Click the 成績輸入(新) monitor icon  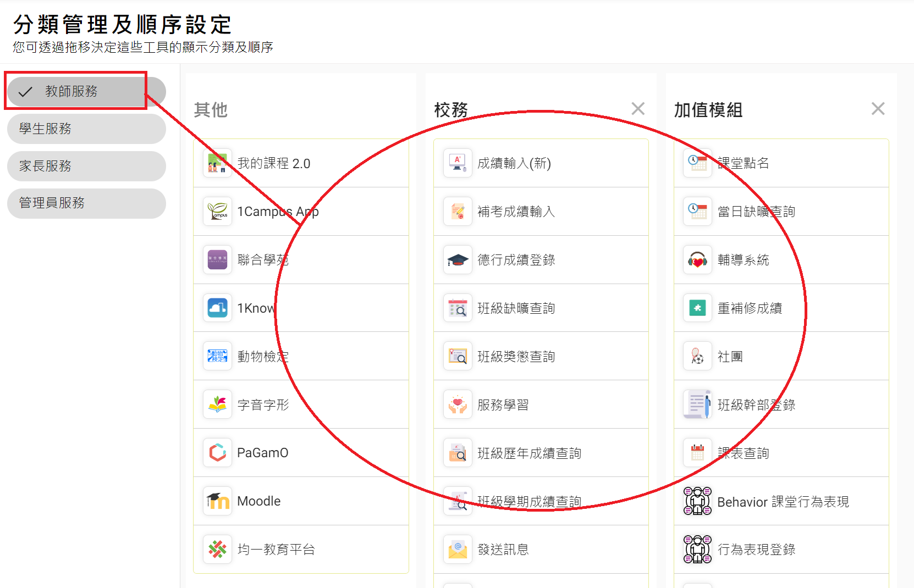[458, 163]
